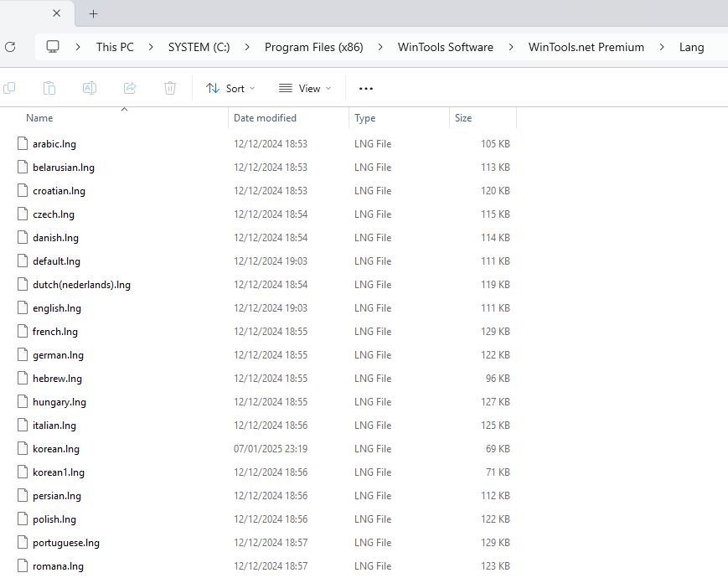Open the See more ellipsis menu
Image resolution: width=728 pixels, height=578 pixels.
tap(365, 88)
